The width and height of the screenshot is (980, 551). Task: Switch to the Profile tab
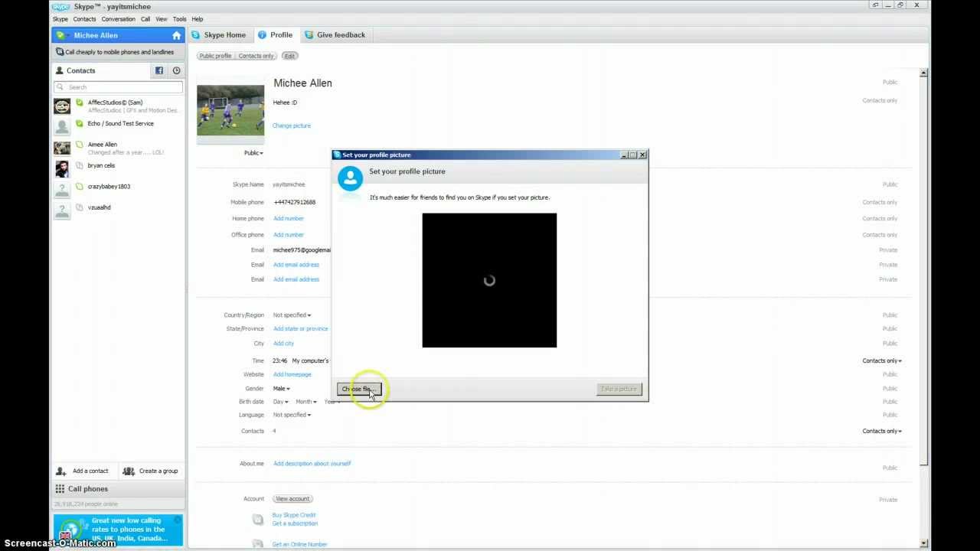coord(276,34)
